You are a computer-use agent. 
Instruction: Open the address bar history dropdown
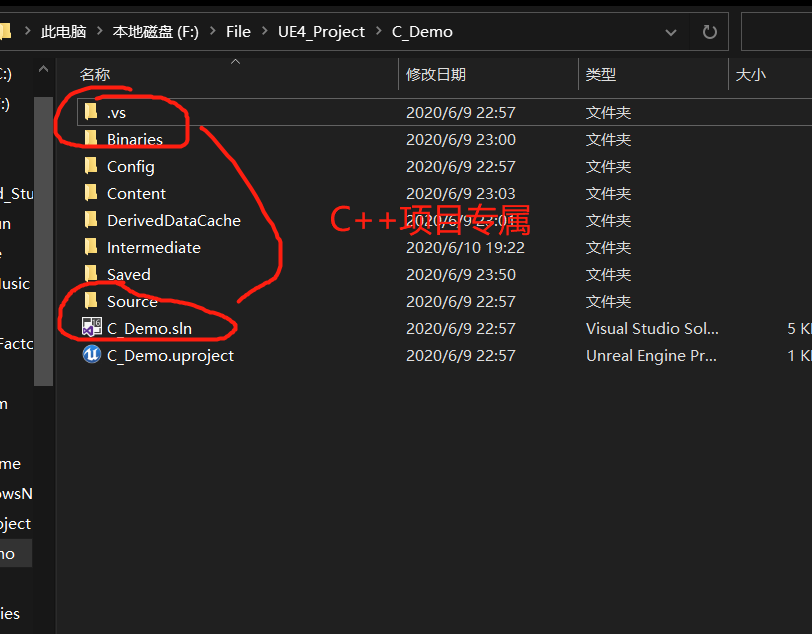click(671, 32)
